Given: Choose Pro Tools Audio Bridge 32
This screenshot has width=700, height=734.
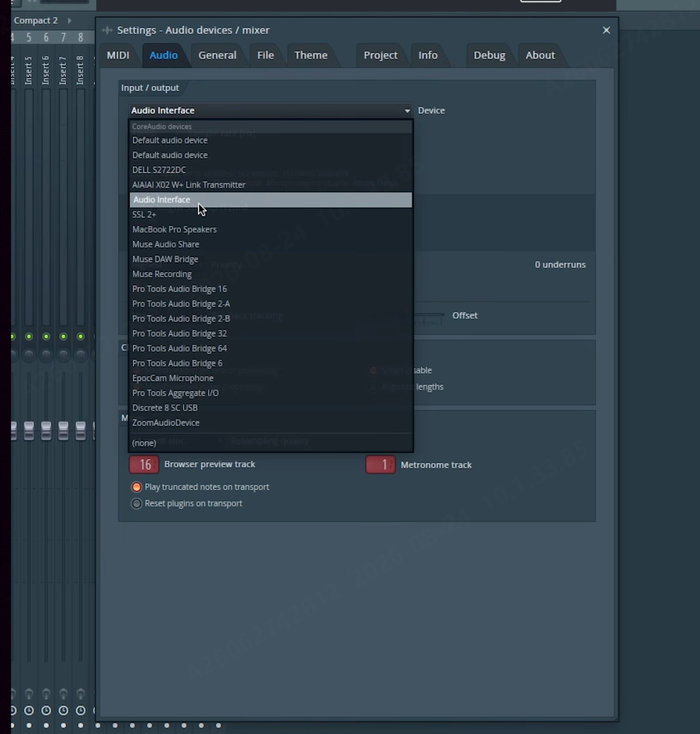Looking at the screenshot, I should click(271, 334).
